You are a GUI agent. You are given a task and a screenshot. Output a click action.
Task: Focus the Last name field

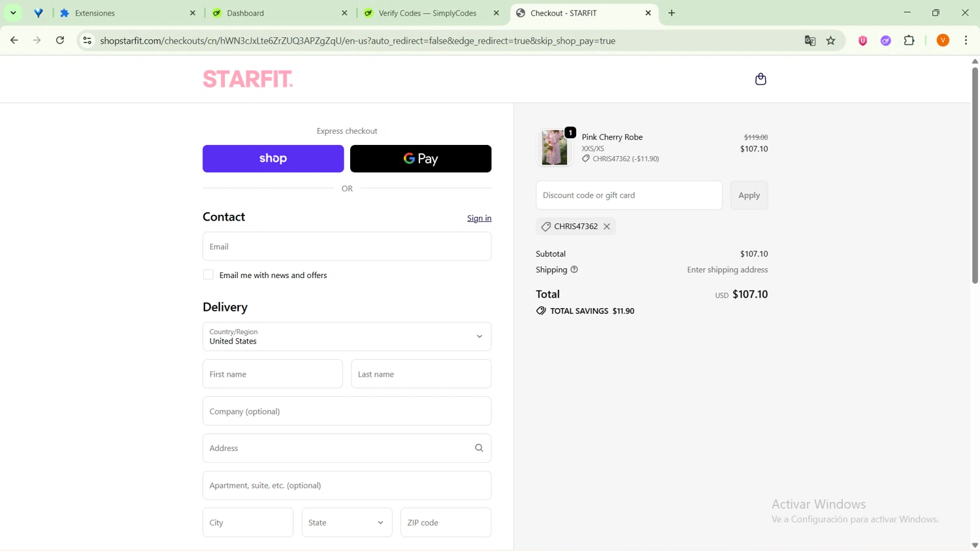(421, 374)
